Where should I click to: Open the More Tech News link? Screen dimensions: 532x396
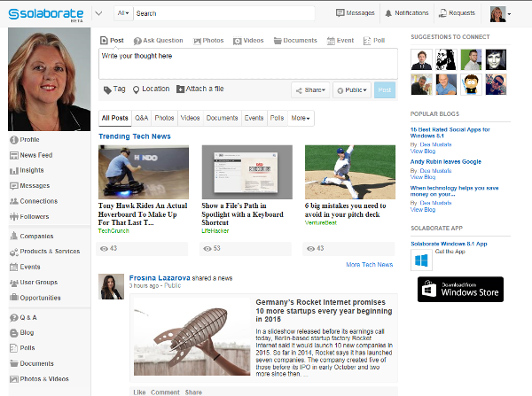coord(368,265)
